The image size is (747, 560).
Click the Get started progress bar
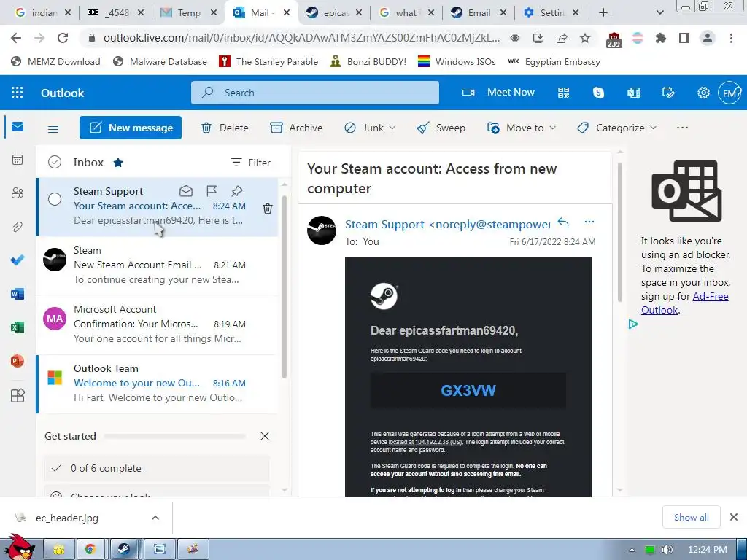click(x=175, y=436)
